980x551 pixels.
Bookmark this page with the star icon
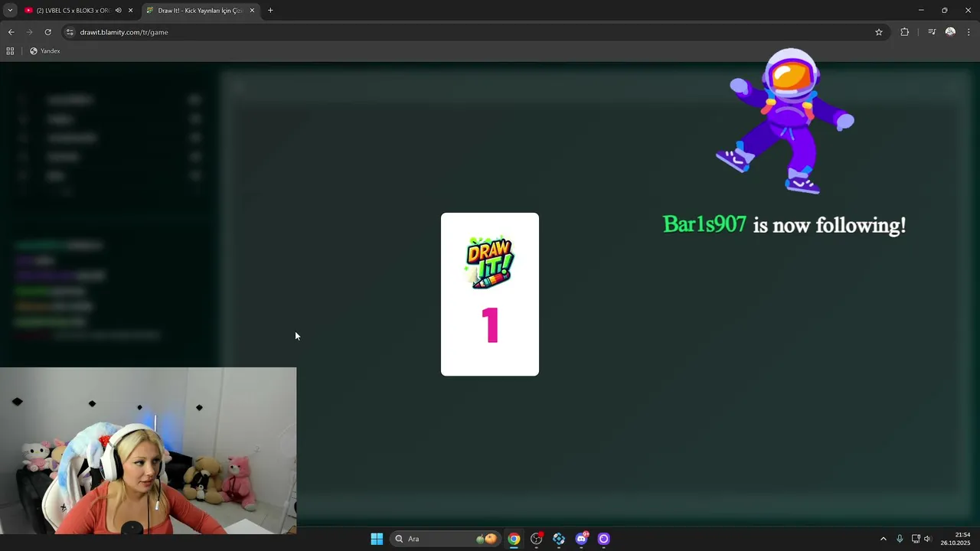pos(879,32)
